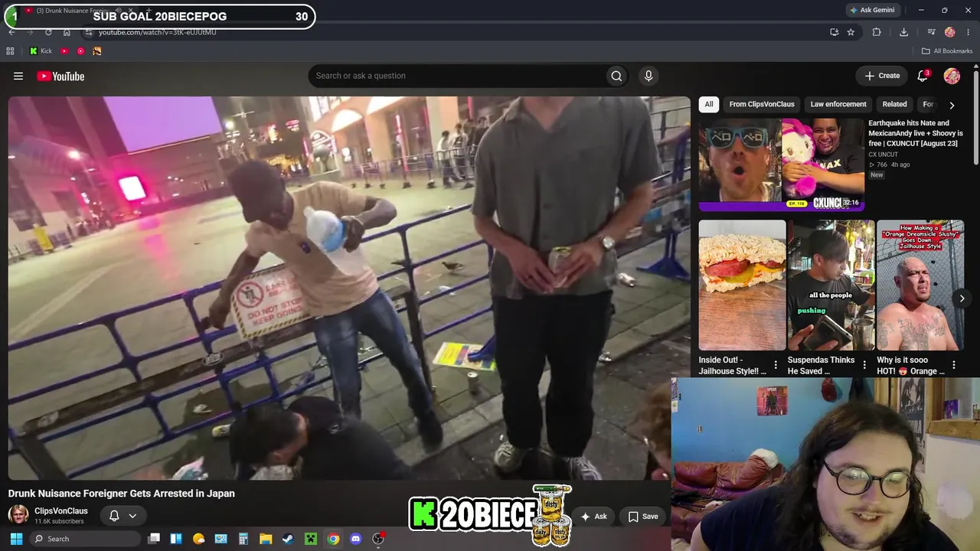Open Chrome media controls
Viewport: 980px width, 551px height.
coord(931,32)
